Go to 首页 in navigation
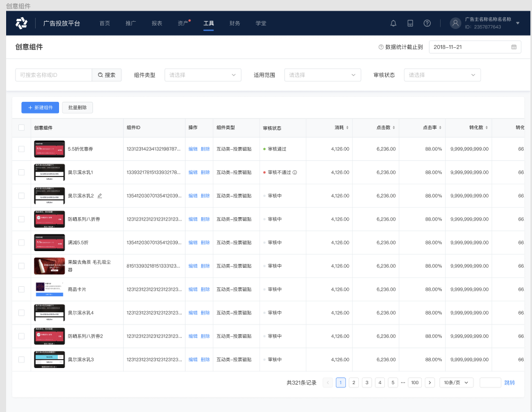This screenshot has height=412, width=532. (105, 23)
